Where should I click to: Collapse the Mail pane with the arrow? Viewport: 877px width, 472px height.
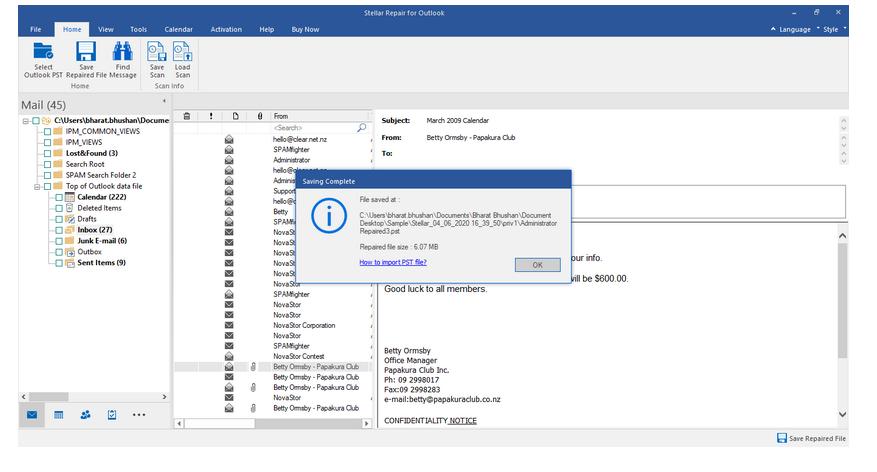164,101
